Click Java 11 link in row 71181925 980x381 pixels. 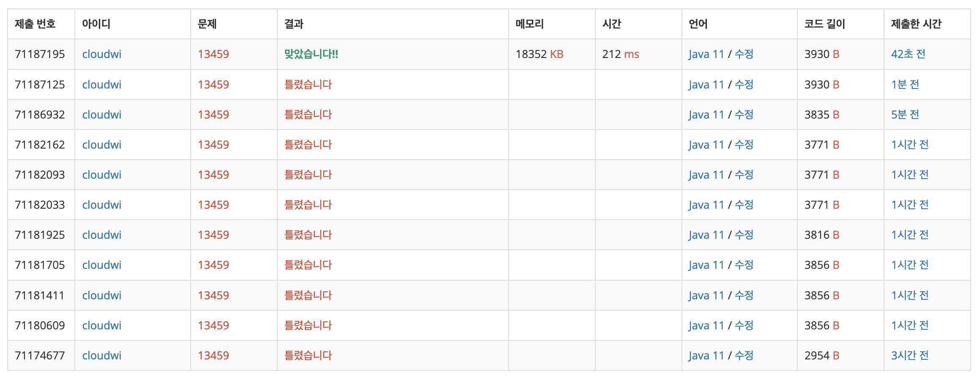(706, 235)
